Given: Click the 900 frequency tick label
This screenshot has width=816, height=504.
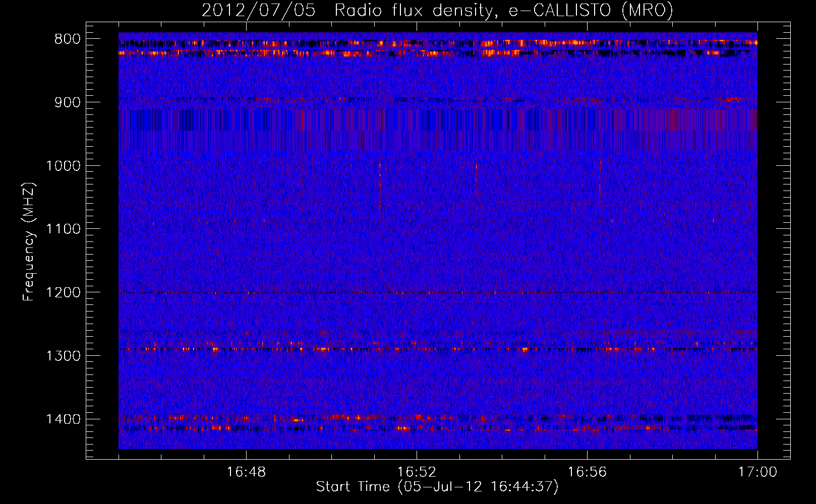Looking at the screenshot, I should [x=68, y=102].
